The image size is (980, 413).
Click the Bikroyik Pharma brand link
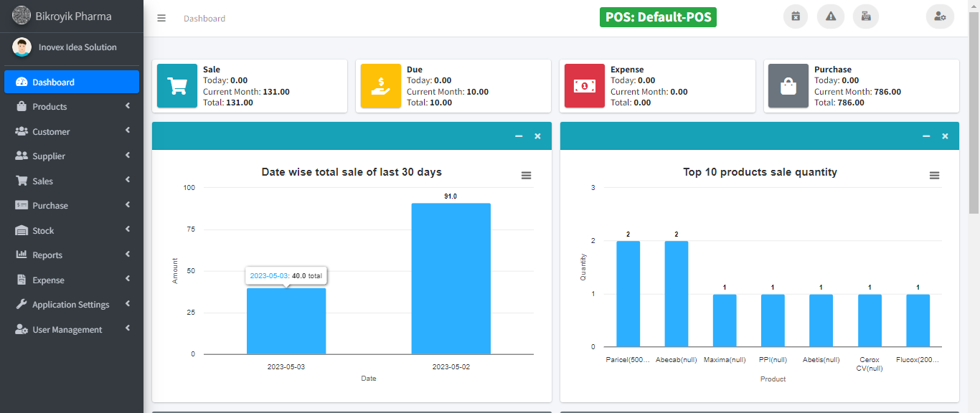click(72, 16)
